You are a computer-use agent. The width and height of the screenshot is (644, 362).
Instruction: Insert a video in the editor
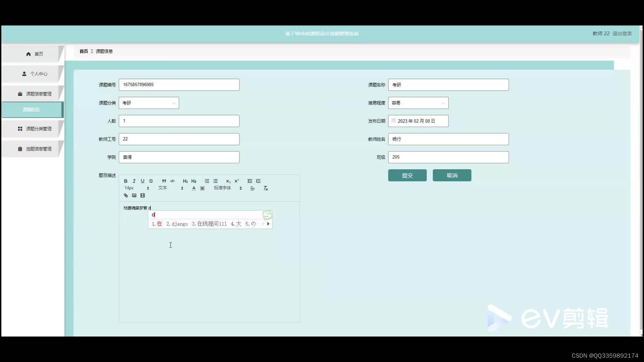point(143,195)
